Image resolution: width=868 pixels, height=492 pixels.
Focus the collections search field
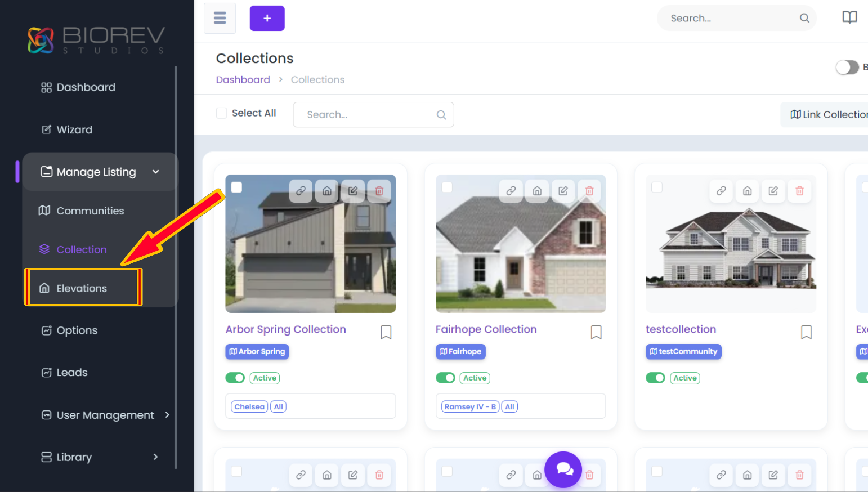(373, 115)
